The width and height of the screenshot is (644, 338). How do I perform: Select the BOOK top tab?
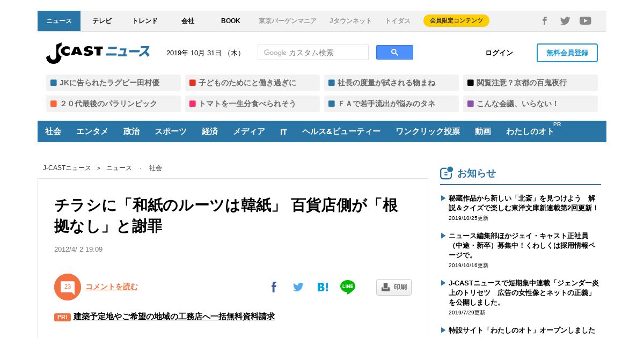(x=231, y=21)
